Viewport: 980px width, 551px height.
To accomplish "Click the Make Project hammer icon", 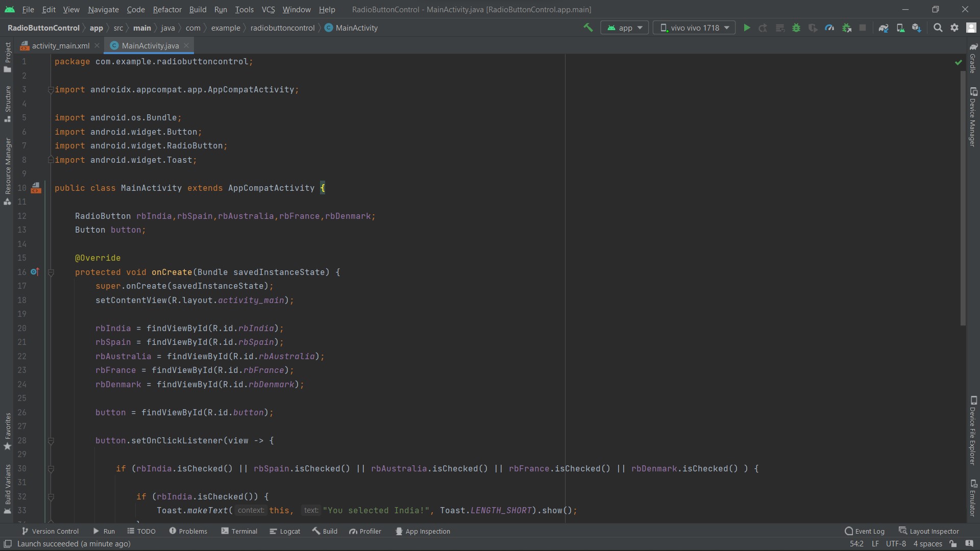I will [588, 28].
